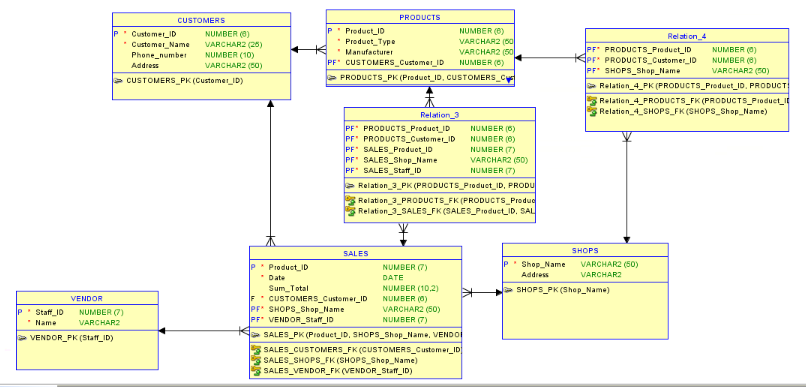Click relationship line between CUSTOMERS and SALES
Viewport: 806px width, 387px height.
tap(270, 172)
